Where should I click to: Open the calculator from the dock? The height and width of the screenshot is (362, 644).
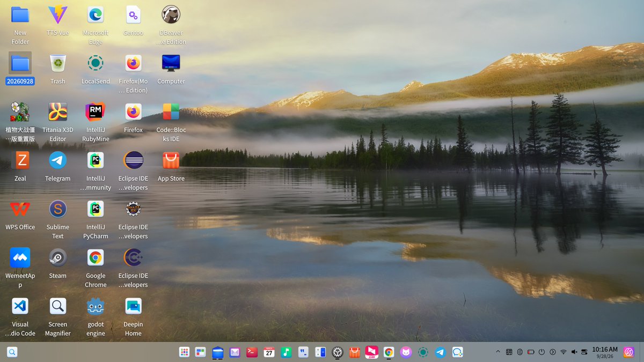point(320,352)
